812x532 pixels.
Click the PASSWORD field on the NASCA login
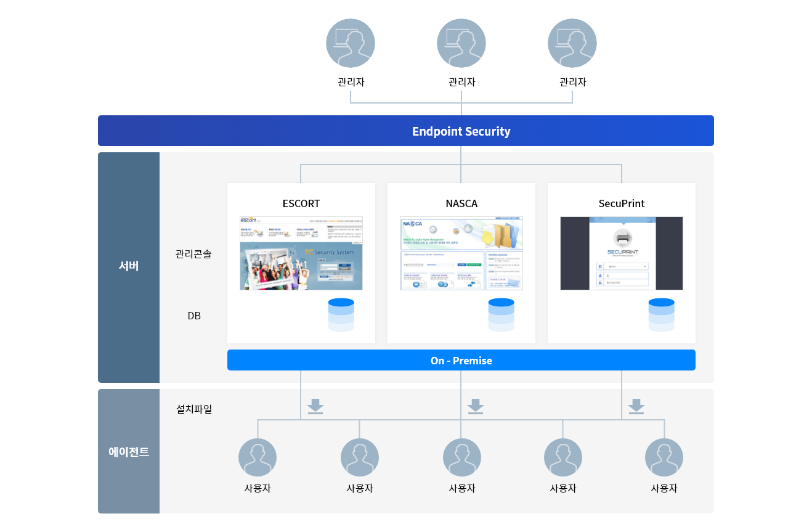(x=445, y=264)
